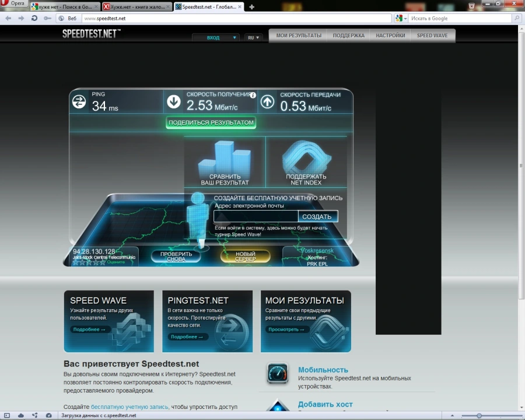Click the Оцените rating link
Image resolution: width=525 pixels, height=420 pixels.
click(x=116, y=262)
